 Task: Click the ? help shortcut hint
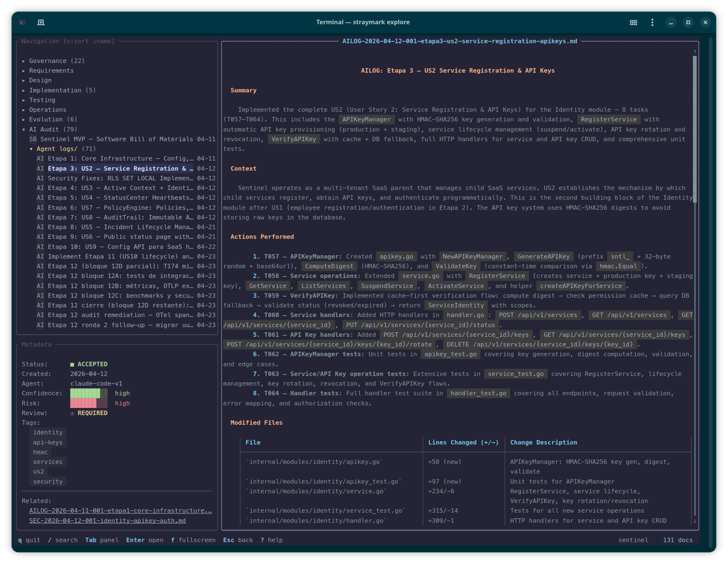[x=272, y=540]
